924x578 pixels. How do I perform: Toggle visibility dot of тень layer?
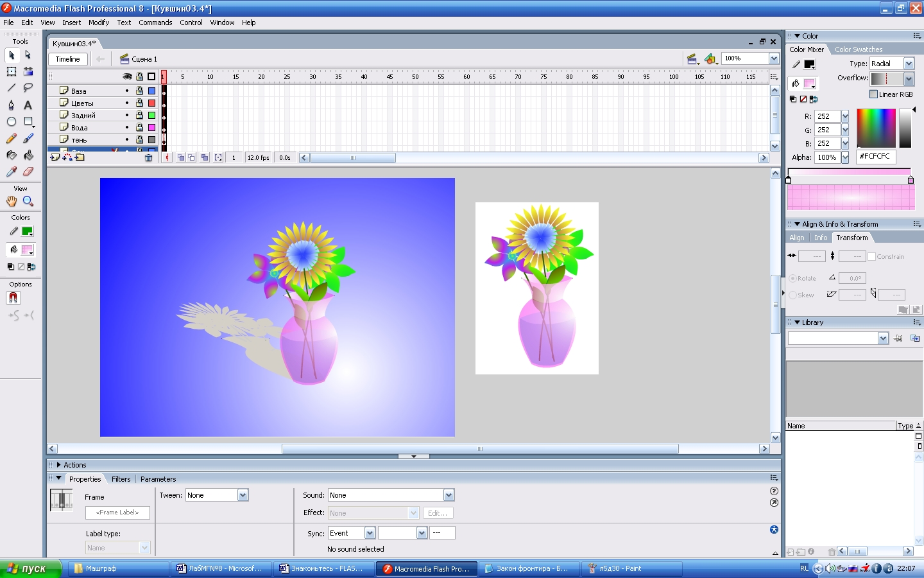(x=127, y=140)
